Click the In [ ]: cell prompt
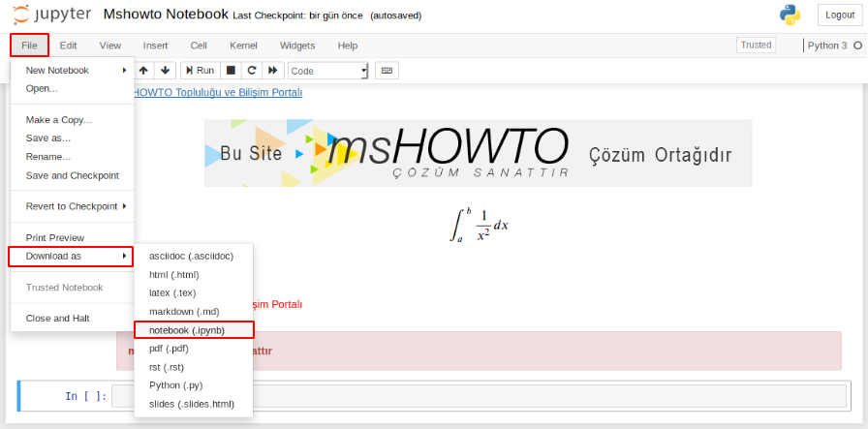This screenshot has height=429, width=868. 86,396
